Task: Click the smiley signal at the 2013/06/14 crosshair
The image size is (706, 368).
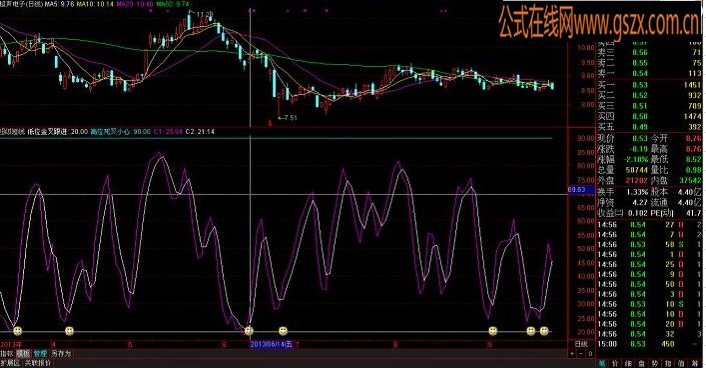Action: pos(249,331)
